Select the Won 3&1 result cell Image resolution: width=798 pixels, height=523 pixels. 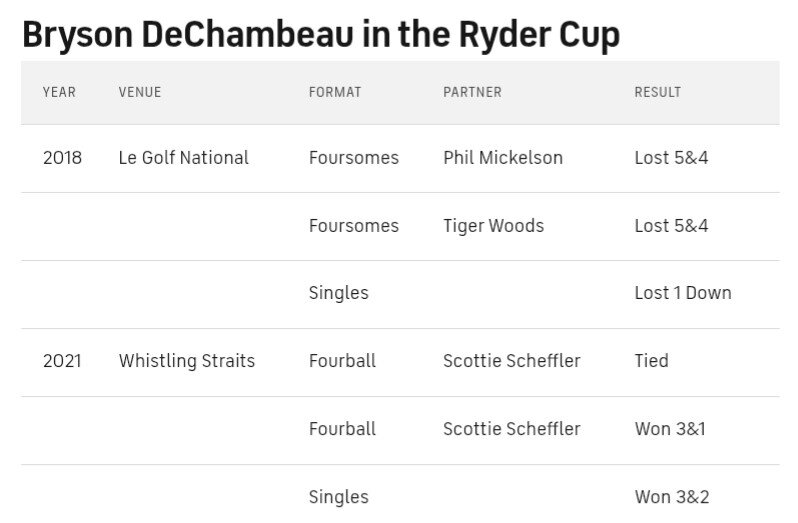click(670, 429)
